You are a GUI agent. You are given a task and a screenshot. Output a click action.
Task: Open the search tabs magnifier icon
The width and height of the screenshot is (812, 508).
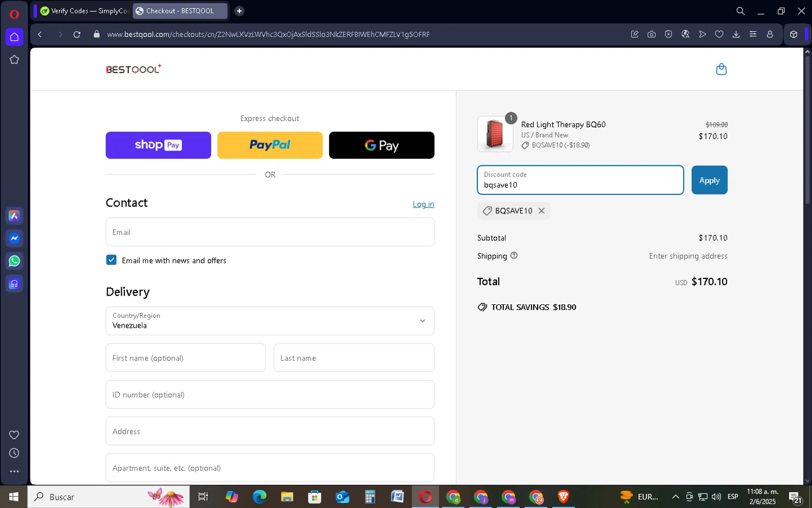click(x=741, y=11)
